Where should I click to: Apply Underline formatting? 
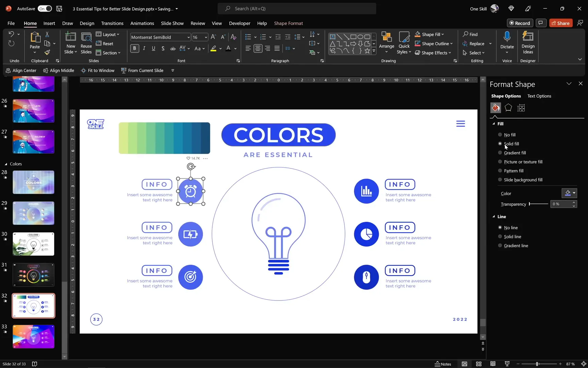pyautogui.click(x=153, y=48)
